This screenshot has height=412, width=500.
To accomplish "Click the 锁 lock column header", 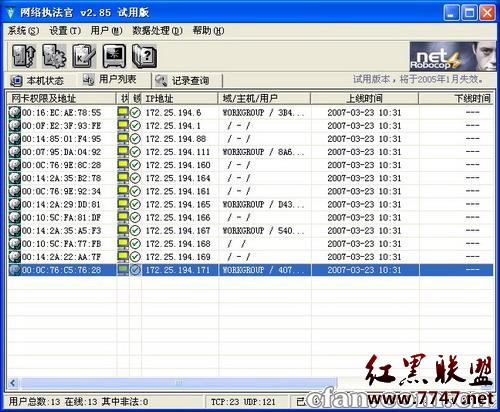I will coord(136,98).
